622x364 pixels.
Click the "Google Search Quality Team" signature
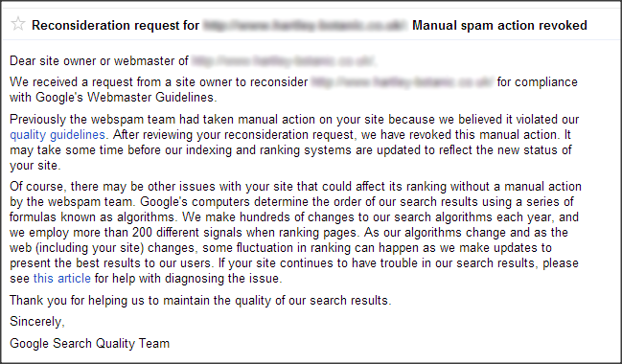pos(90,343)
